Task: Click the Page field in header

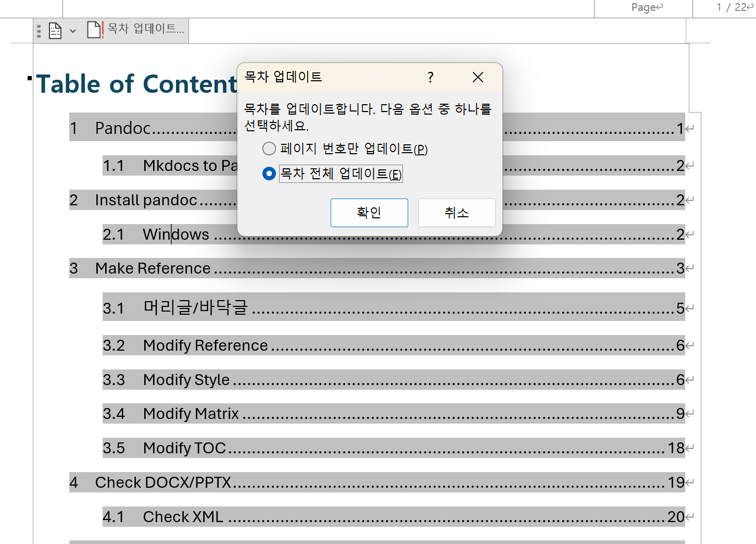Action: click(x=644, y=8)
